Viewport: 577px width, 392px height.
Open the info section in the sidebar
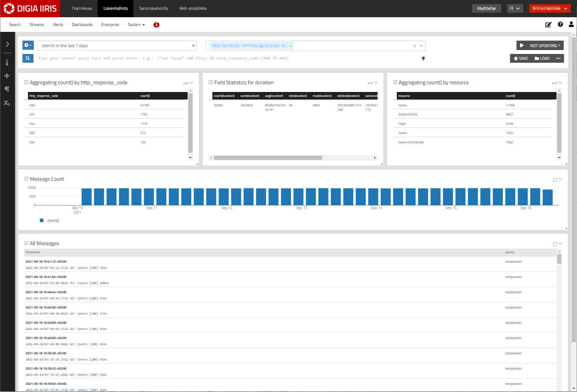coord(7,62)
